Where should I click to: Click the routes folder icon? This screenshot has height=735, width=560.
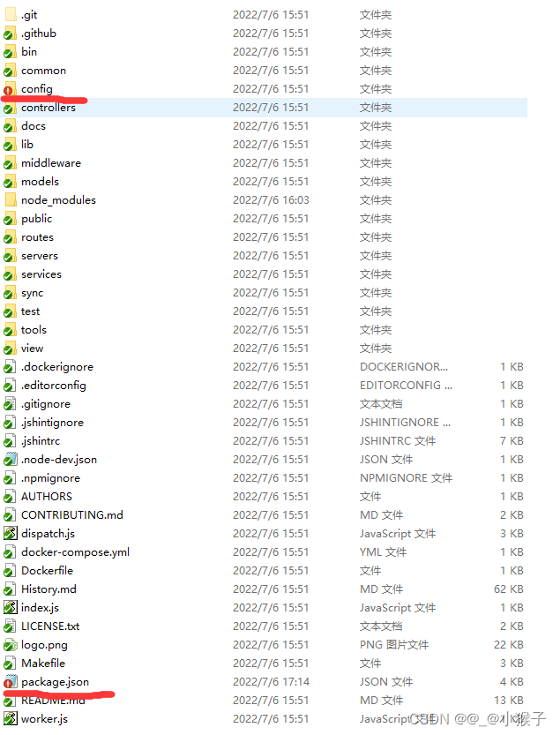click(x=11, y=237)
